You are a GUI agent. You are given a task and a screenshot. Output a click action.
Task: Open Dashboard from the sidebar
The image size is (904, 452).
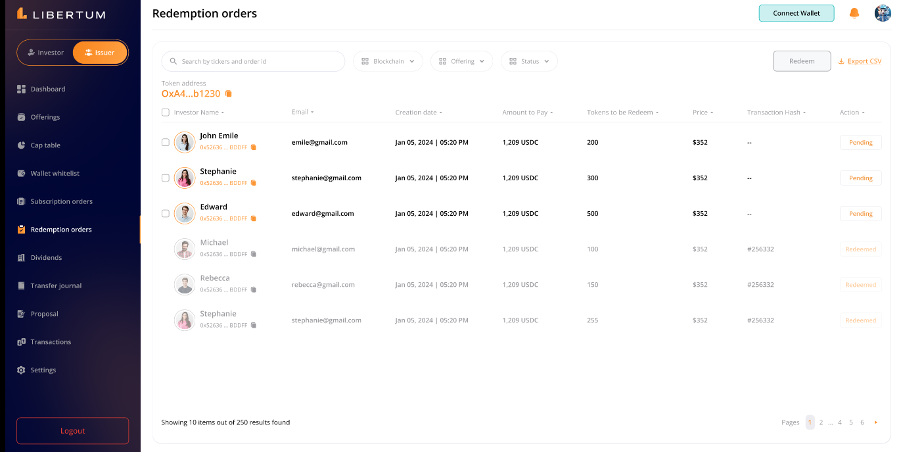click(47, 89)
